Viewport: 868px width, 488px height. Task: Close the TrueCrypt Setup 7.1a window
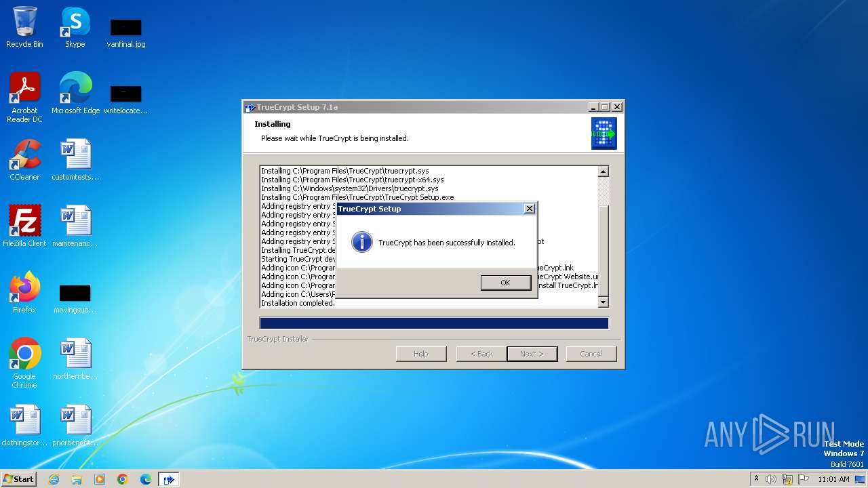(x=616, y=107)
